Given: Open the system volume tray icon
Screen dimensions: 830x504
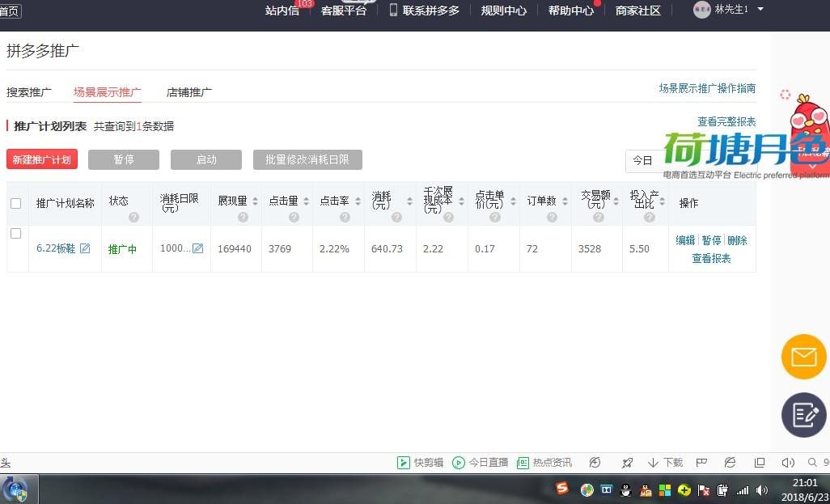Looking at the screenshot, I should [x=762, y=490].
